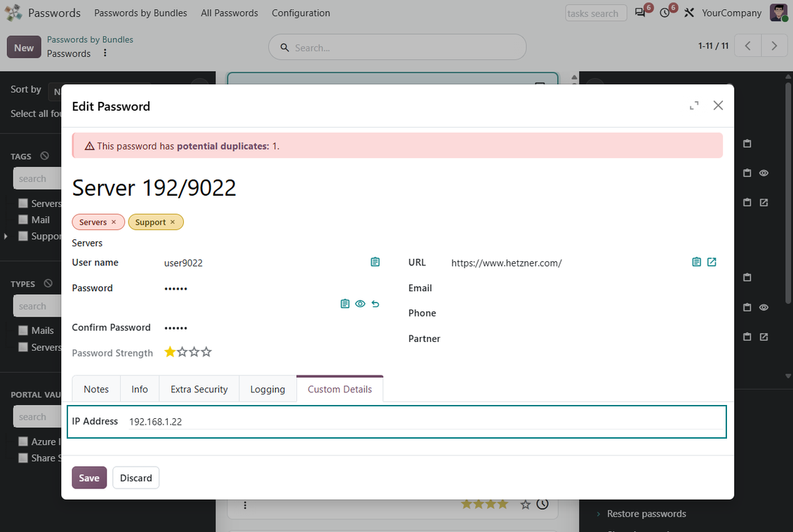Open the messages conversation icon
Image resolution: width=793 pixels, height=532 pixels.
click(640, 13)
